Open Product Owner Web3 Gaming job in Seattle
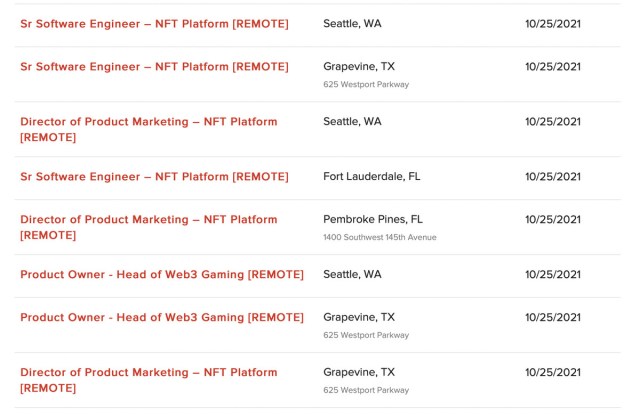Screen dimensions: 640x415 [162, 275]
